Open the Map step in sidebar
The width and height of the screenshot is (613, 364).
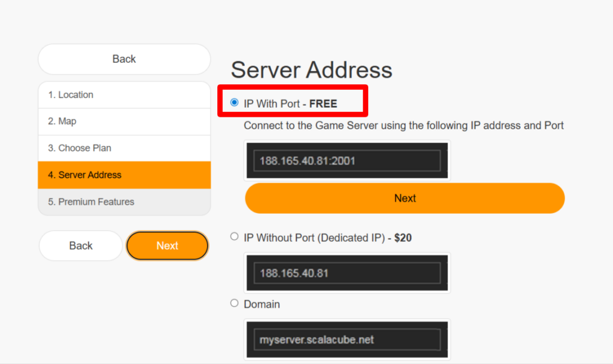124,122
